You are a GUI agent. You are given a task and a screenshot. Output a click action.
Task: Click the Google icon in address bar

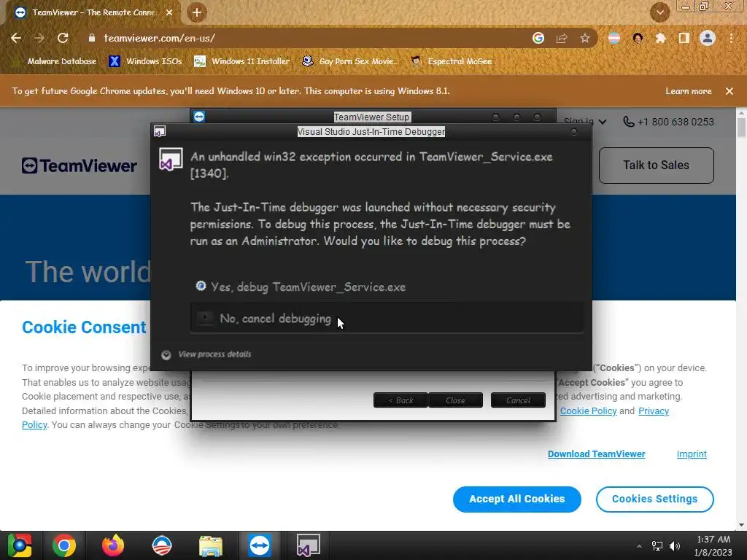click(x=538, y=38)
